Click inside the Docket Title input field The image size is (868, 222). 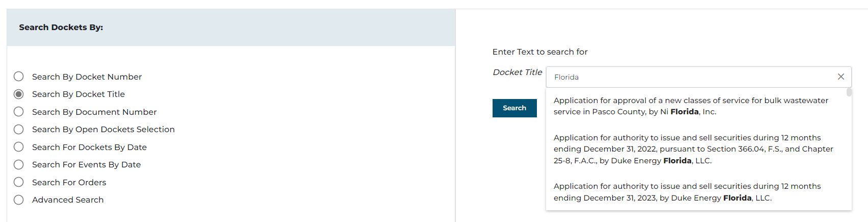(688, 77)
